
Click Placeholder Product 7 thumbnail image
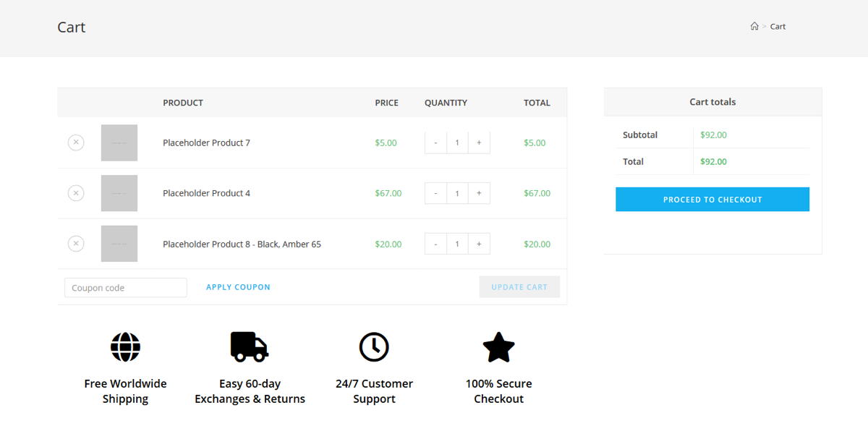(119, 142)
